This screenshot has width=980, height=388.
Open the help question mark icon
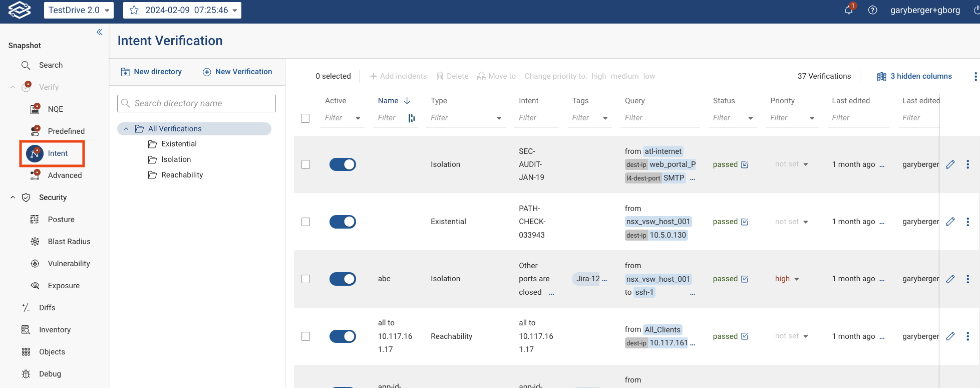coord(872,10)
